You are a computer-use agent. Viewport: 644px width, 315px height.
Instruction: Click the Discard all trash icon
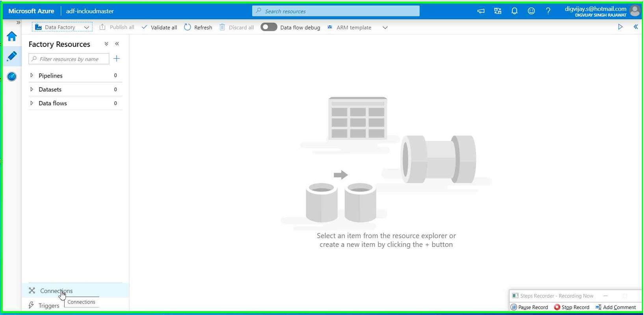tap(222, 27)
